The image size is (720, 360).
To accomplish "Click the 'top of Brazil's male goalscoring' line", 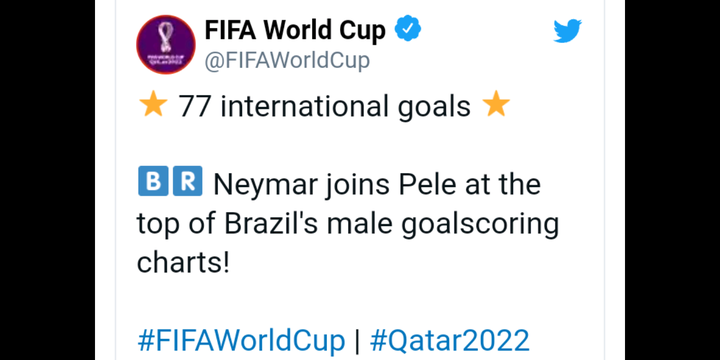I will (x=348, y=225).
